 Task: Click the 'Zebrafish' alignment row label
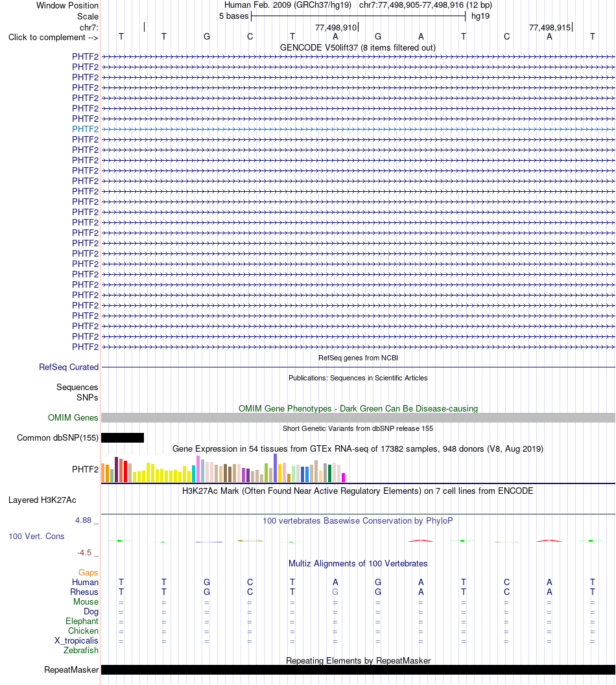81,651
